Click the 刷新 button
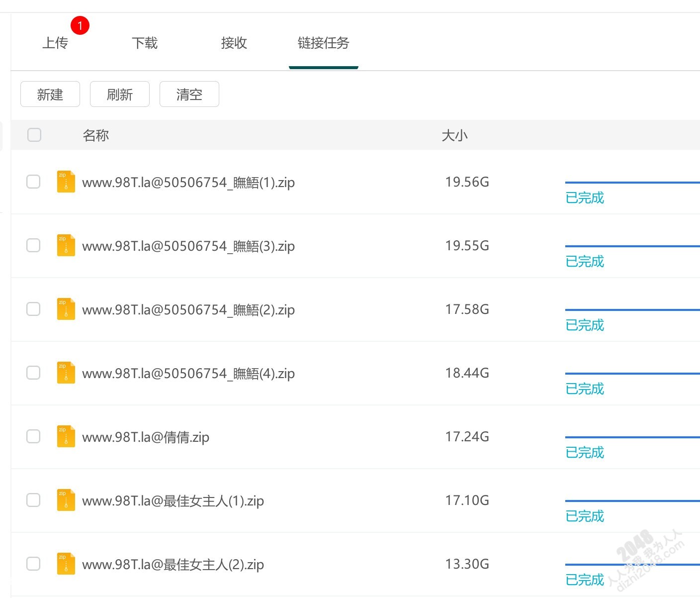Image resolution: width=700 pixels, height=598 pixels. click(x=120, y=94)
